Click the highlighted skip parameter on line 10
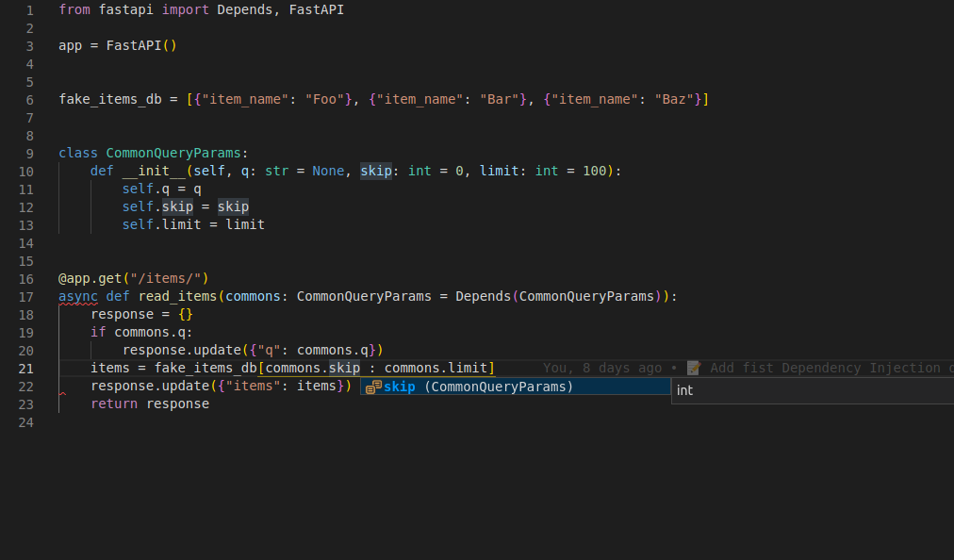954x560 pixels. pos(376,171)
